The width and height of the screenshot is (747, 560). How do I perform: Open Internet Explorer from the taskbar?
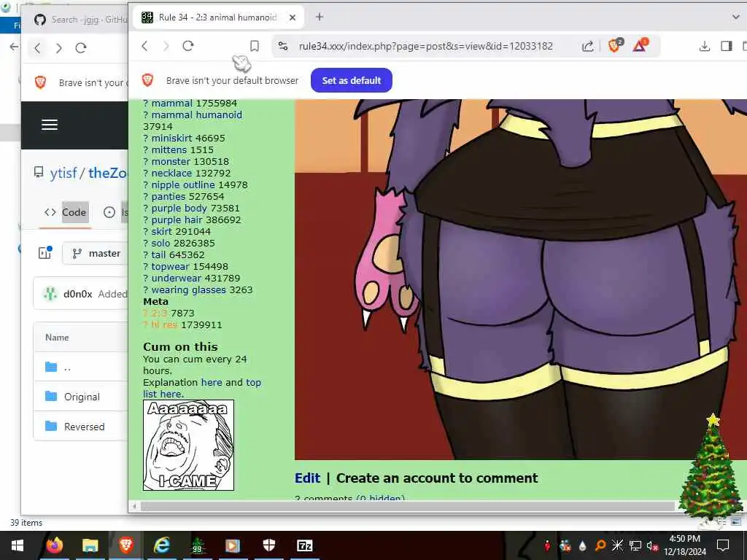161,545
